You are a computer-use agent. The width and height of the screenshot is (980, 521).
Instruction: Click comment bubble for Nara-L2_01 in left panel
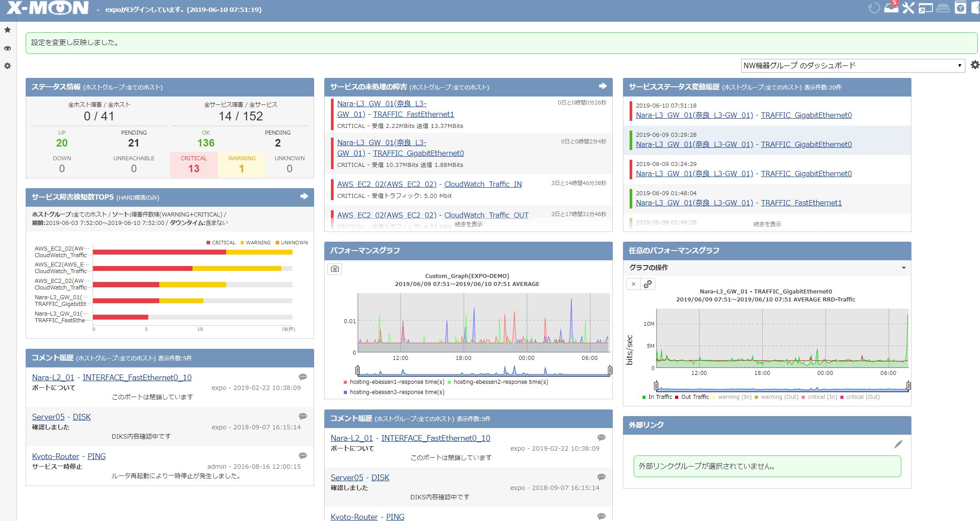(x=303, y=377)
